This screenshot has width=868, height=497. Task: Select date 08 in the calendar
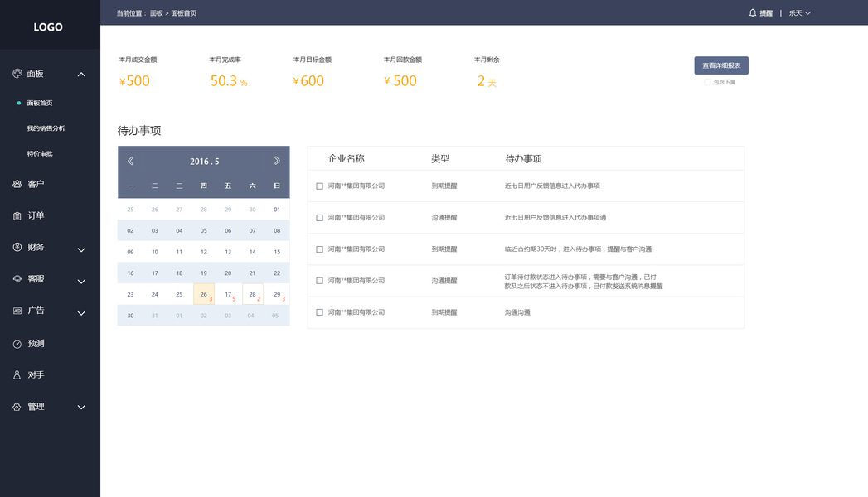[277, 230]
